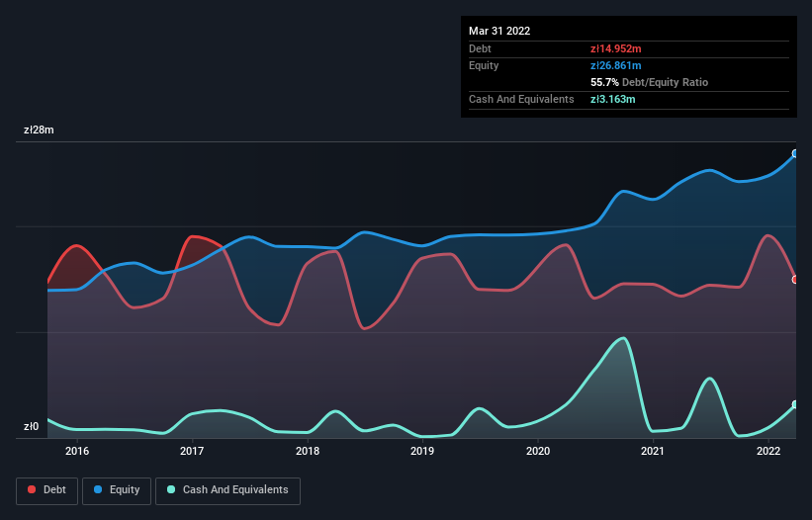The width and height of the screenshot is (812, 520).
Task: Click the 2020 x-axis label
Action: point(538,451)
